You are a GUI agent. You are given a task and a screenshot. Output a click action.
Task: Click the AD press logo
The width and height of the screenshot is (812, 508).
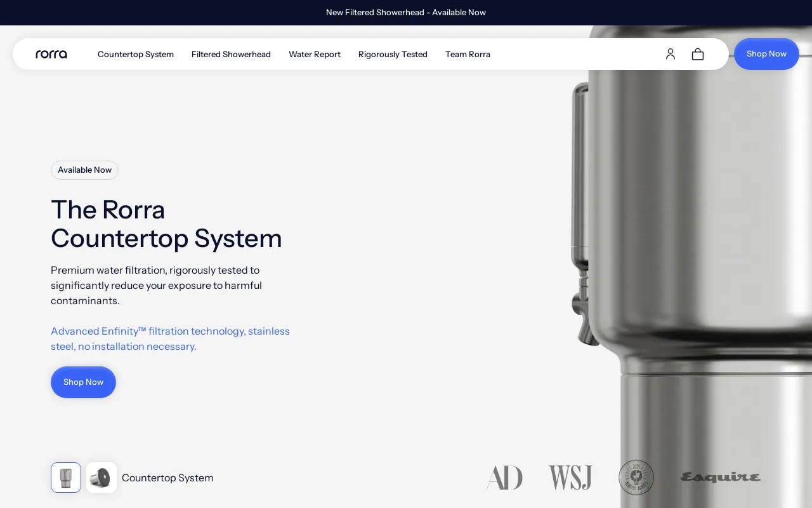pos(504,478)
